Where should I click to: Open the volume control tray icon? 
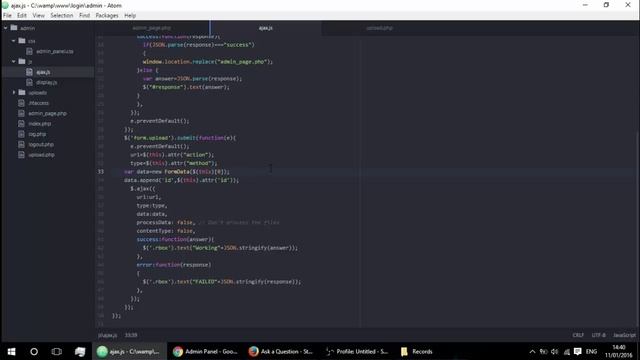click(x=554, y=351)
